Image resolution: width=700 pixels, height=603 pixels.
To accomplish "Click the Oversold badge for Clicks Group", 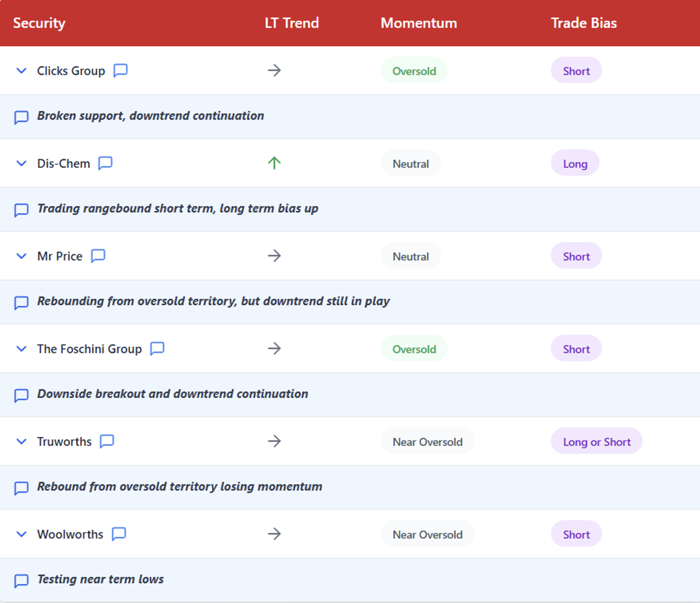I will [414, 70].
